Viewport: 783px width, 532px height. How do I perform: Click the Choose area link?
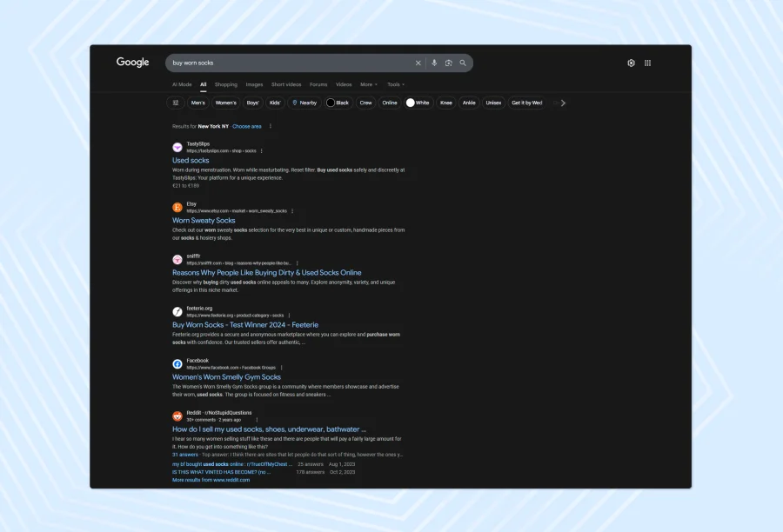click(x=246, y=126)
